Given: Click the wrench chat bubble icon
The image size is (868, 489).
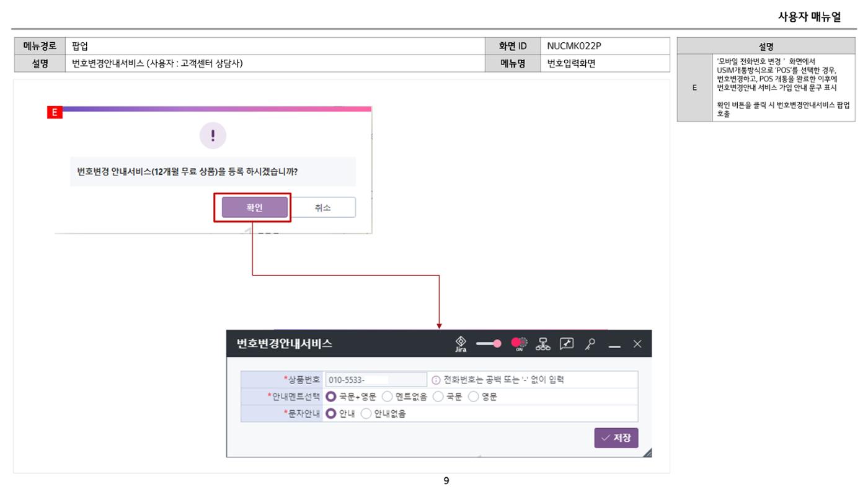Looking at the screenshot, I should (x=567, y=343).
